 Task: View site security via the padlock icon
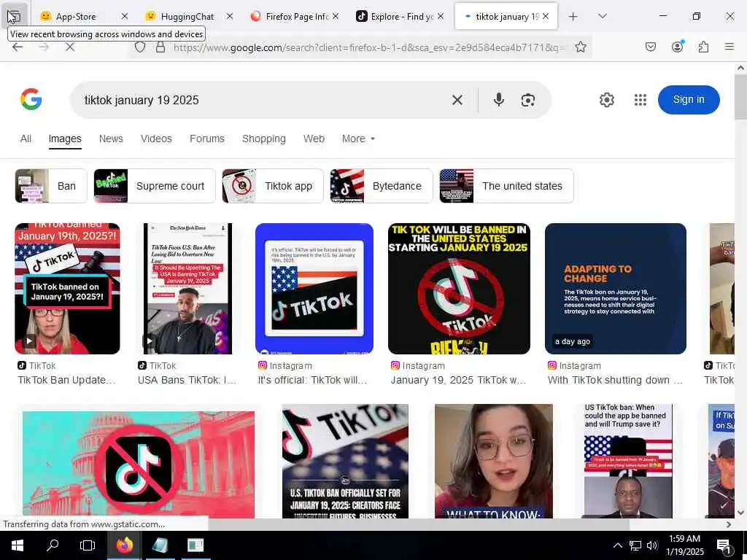pos(160,47)
